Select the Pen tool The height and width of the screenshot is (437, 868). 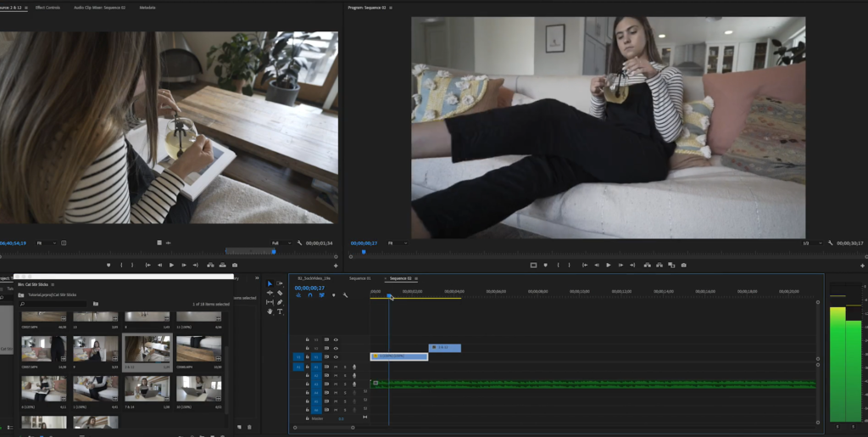pyautogui.click(x=280, y=302)
